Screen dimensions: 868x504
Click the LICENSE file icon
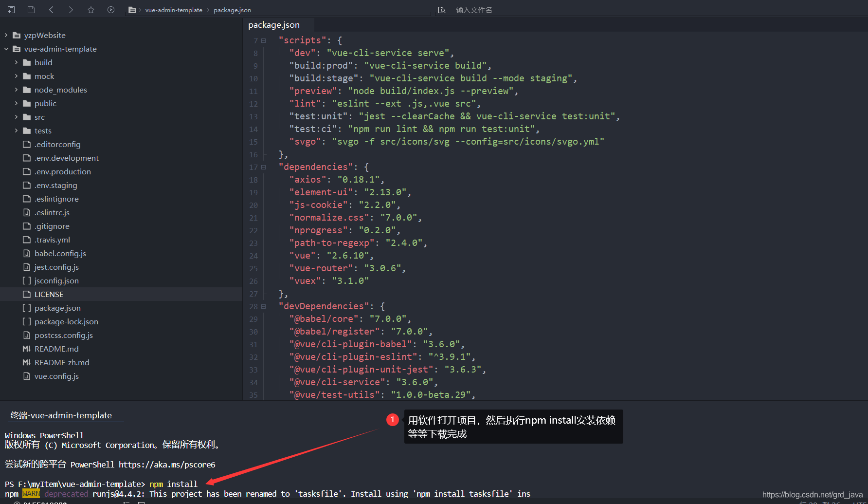(27, 294)
